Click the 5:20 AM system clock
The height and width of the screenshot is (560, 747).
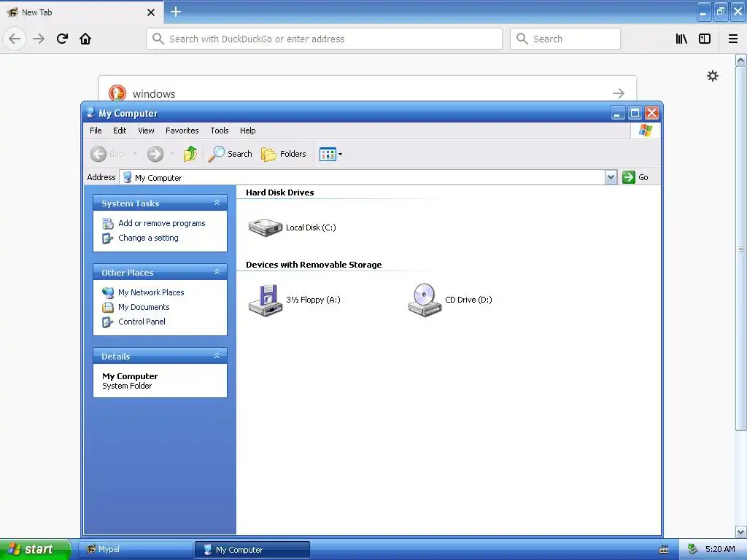(x=720, y=549)
